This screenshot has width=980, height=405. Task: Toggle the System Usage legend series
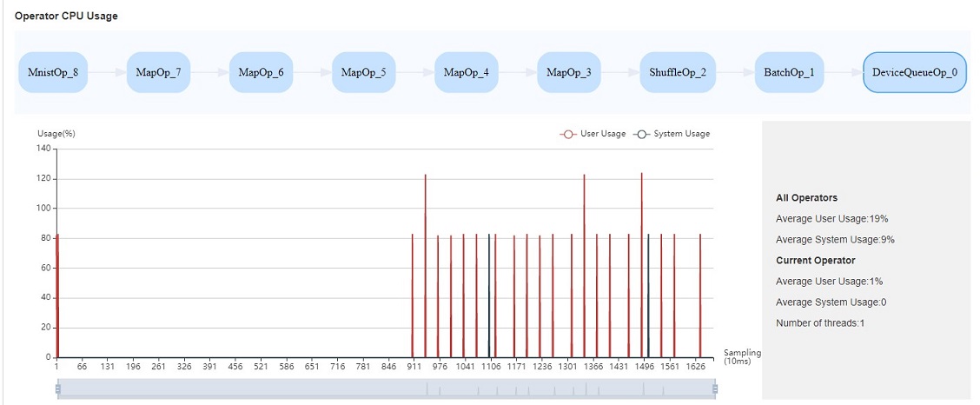click(x=672, y=134)
